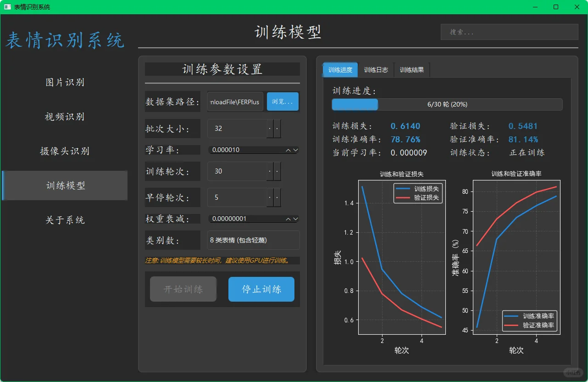Image resolution: width=588 pixels, height=382 pixels.
Task: Click the 停止训练 button
Action: pos(261,289)
